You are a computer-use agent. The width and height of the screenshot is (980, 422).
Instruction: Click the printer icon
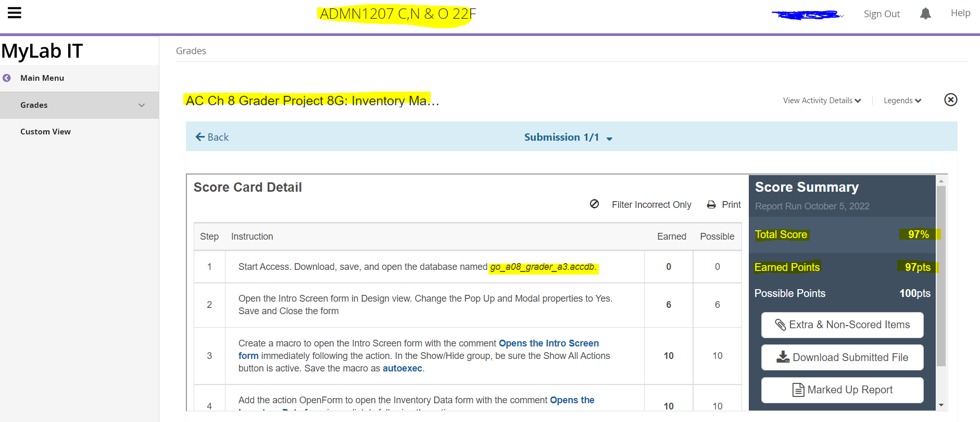pyautogui.click(x=711, y=205)
